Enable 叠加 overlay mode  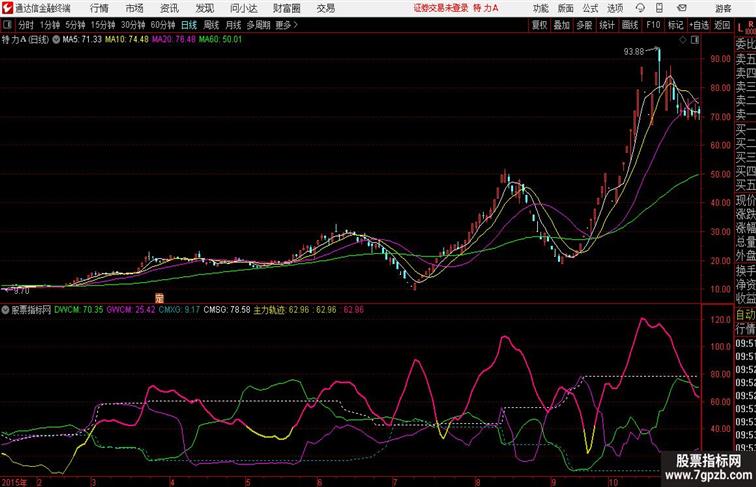click(562, 24)
